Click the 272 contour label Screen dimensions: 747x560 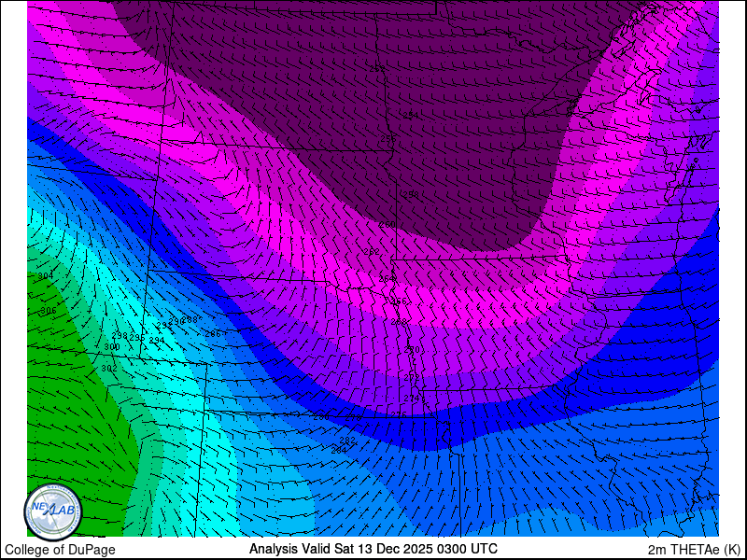412,378
